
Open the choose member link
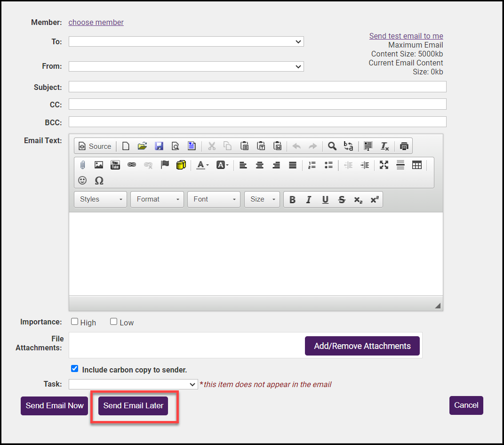[x=96, y=22]
